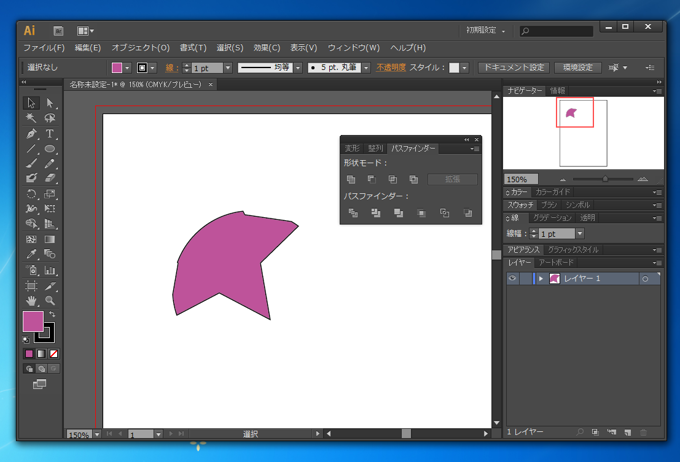Open the ウィンドウ(W) menu

[353, 48]
